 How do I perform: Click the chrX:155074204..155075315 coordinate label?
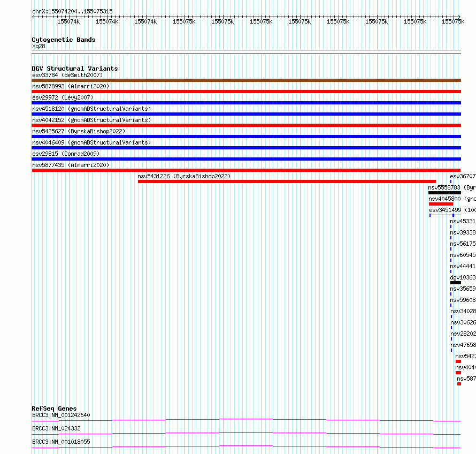(x=72, y=11)
